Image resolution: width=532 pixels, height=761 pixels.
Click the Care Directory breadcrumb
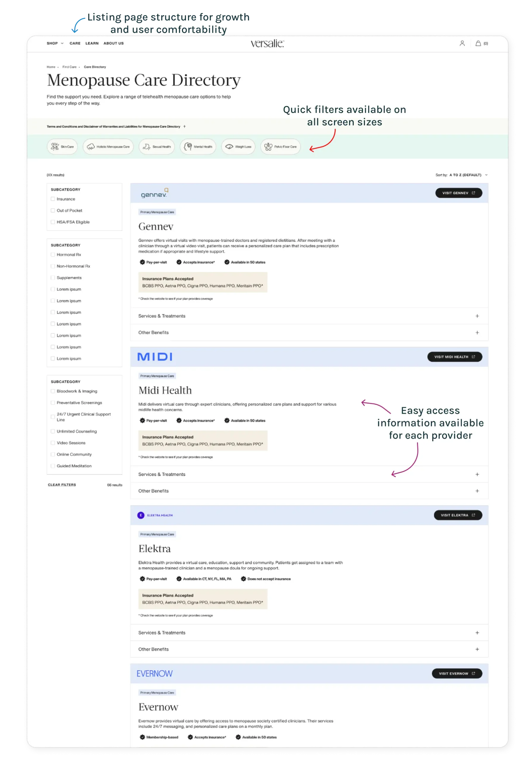click(x=95, y=67)
